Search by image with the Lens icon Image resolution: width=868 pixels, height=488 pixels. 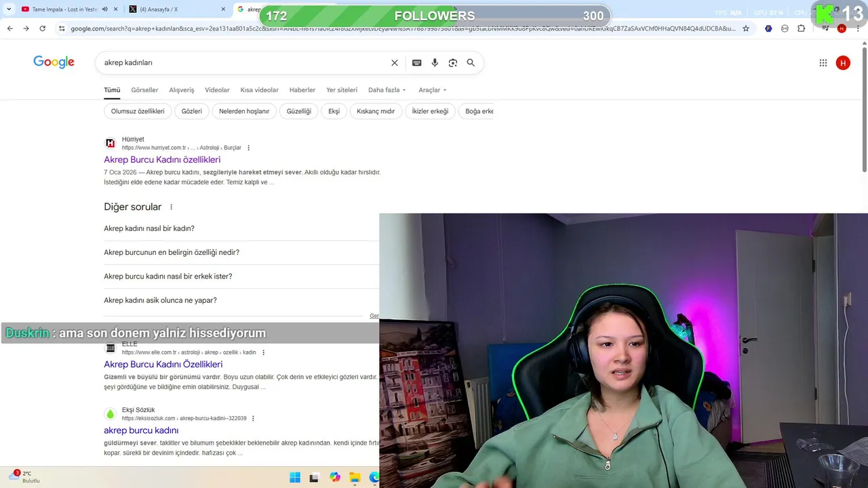click(453, 63)
